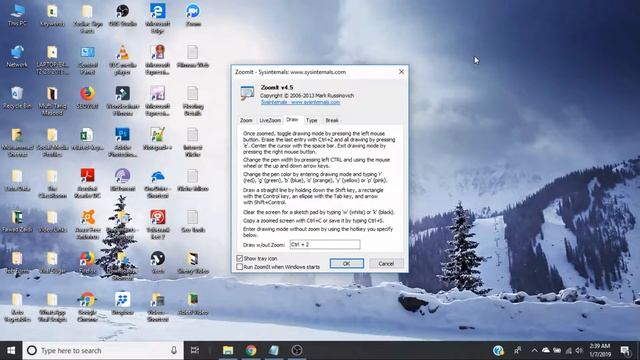Select the Control Panel desktop icon
The image size is (640, 360).
point(87,60)
